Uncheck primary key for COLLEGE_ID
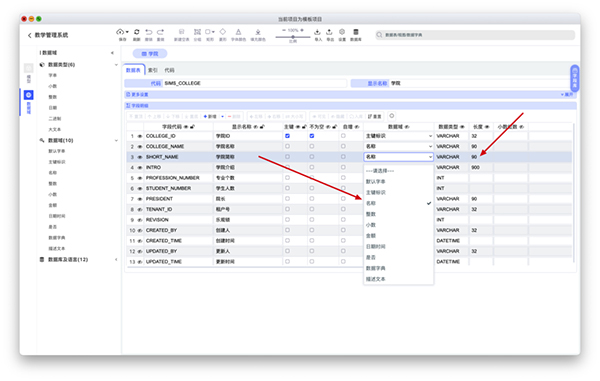Image resolution: width=600 pixels, height=381 pixels. tap(287, 136)
